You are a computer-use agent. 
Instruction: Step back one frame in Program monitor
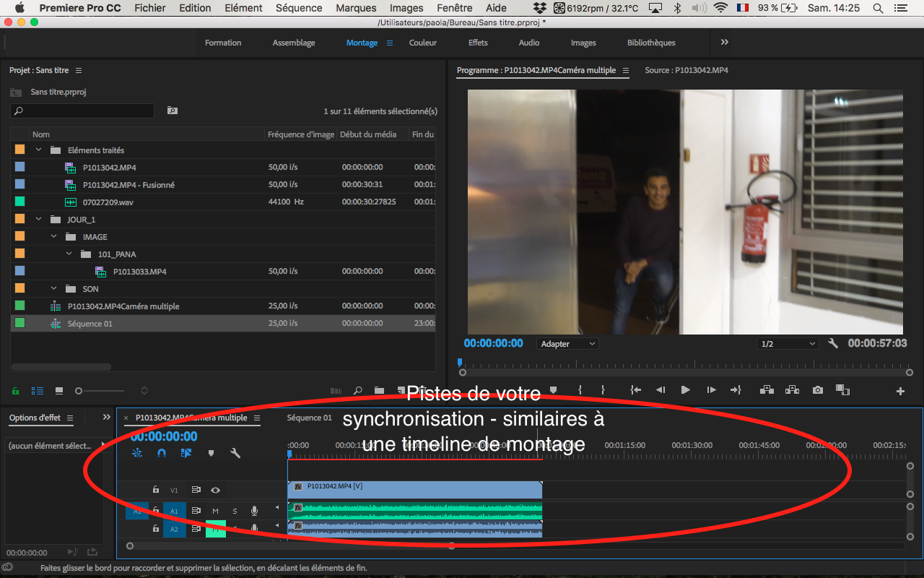[661, 390]
